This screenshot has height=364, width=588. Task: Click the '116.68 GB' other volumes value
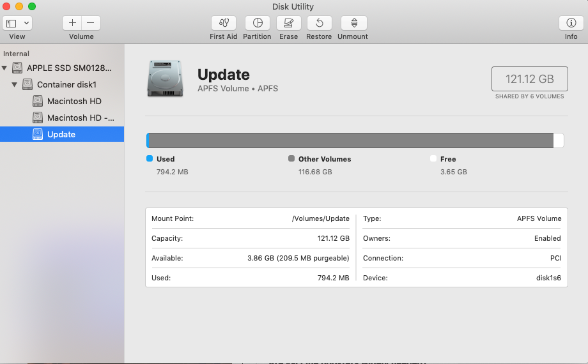pos(315,172)
